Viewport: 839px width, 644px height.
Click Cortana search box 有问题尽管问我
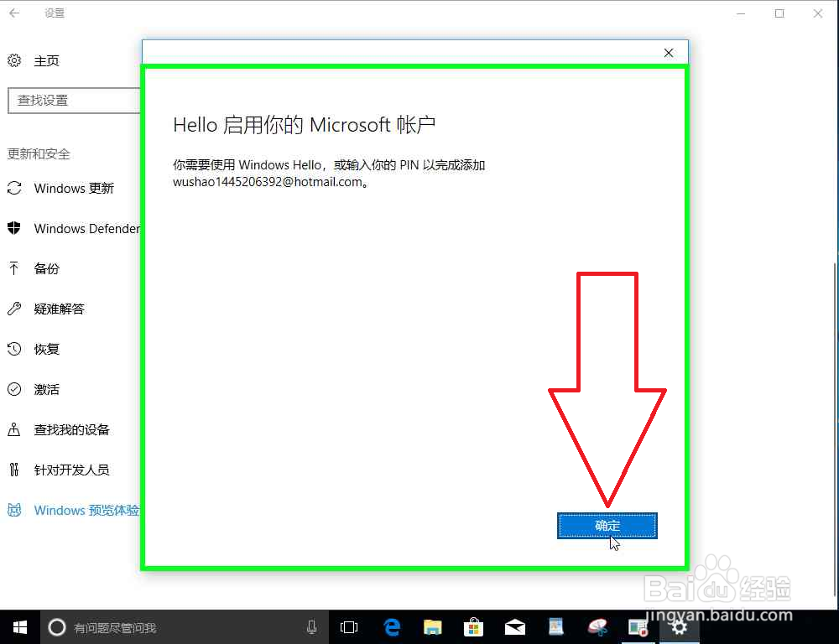tap(185, 627)
